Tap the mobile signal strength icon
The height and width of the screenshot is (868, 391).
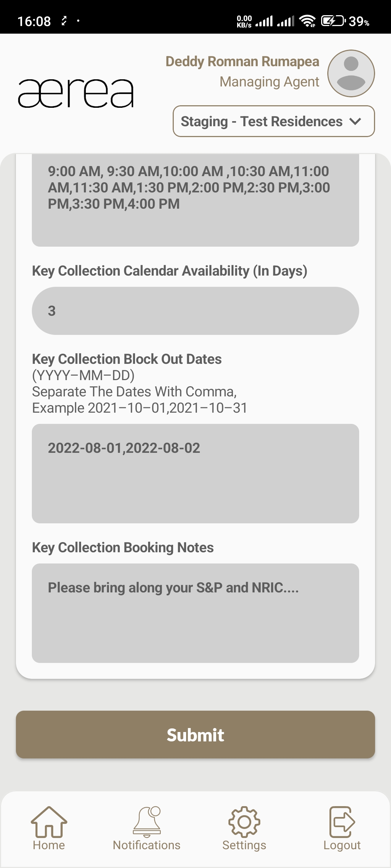point(264,21)
